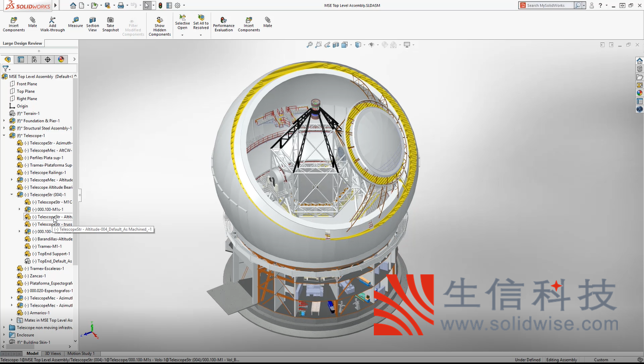Screen dimensions: 644x364
Task: Select Front Plane in the tree
Action: [x=27, y=84]
